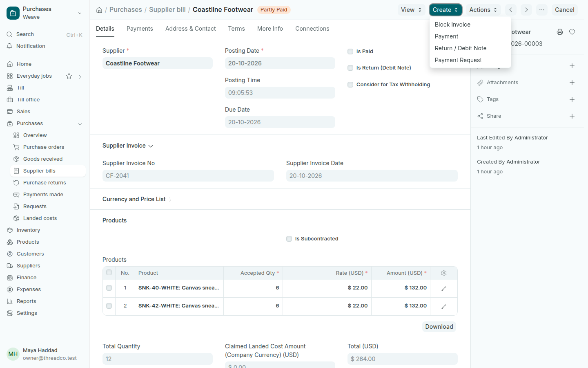This screenshot has height=368, width=588.
Task: Collapse the Supplier Invoice section
Action: pos(128,146)
